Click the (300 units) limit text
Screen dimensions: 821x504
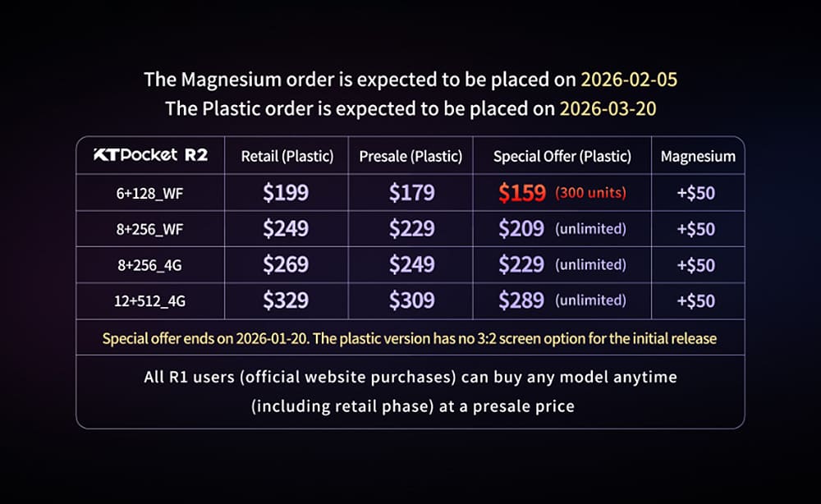[590, 194]
